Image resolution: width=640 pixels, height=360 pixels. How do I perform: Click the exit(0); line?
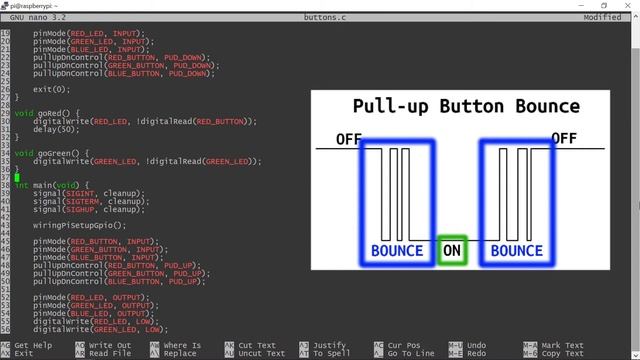[52, 89]
